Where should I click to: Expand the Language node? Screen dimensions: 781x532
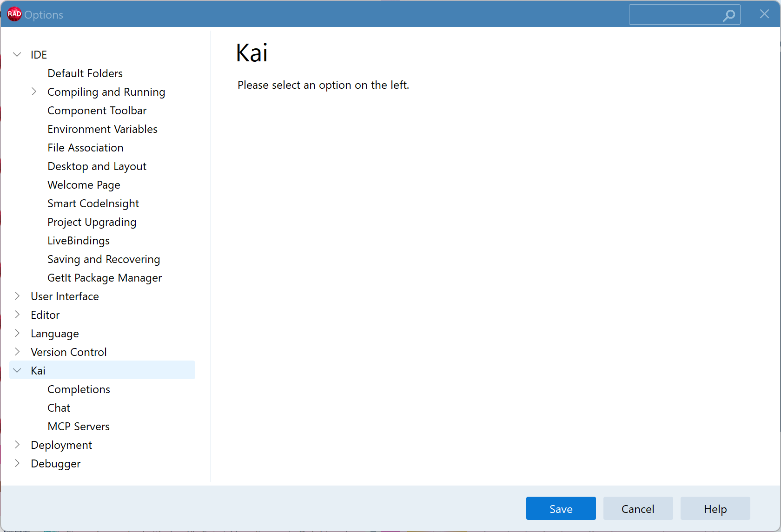pos(17,333)
